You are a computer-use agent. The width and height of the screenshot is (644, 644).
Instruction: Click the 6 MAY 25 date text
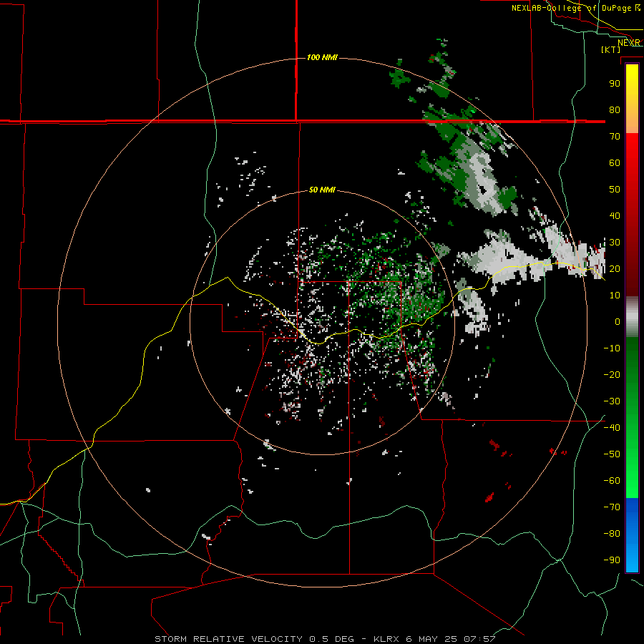point(432,639)
